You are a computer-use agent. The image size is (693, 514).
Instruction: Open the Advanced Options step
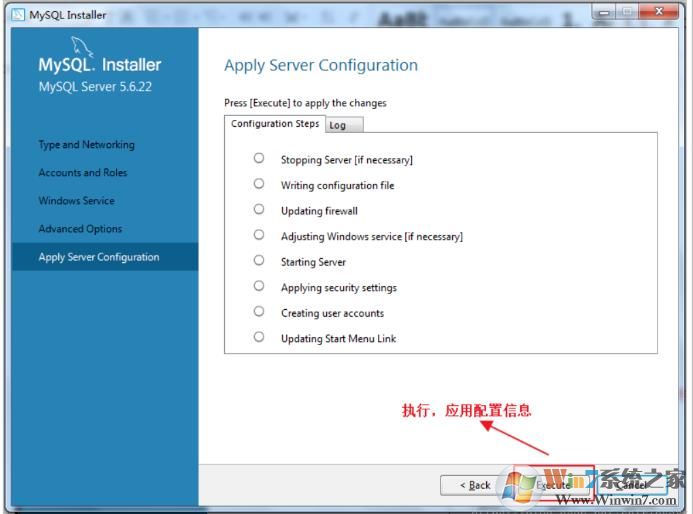tap(80, 229)
